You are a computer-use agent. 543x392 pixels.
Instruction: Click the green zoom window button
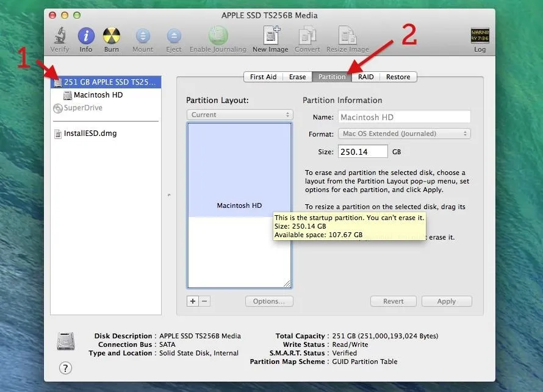point(77,15)
